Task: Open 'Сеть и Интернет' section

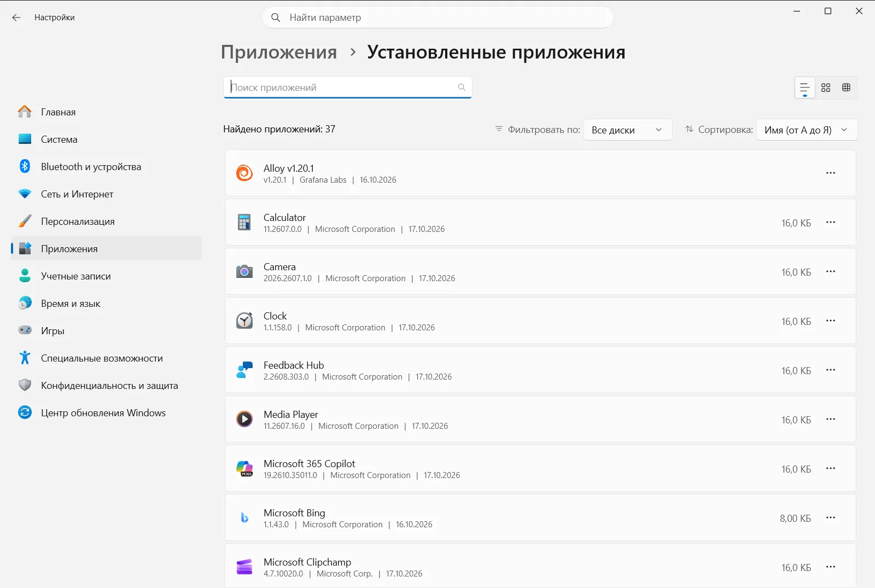Action: (107, 194)
